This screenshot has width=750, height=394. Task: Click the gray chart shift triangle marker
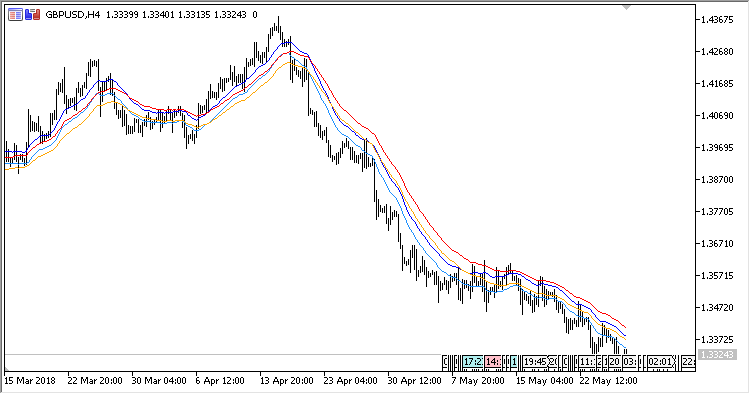(626, 8)
